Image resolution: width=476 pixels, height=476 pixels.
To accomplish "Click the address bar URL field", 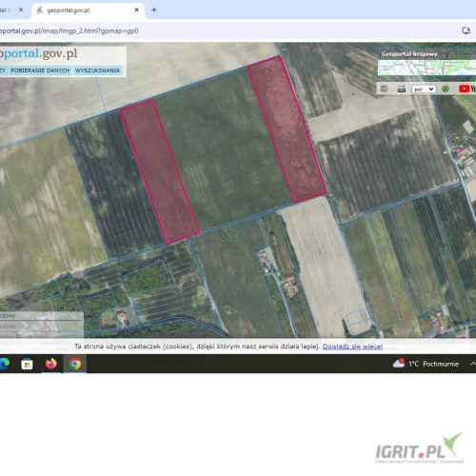I will (x=222, y=30).
